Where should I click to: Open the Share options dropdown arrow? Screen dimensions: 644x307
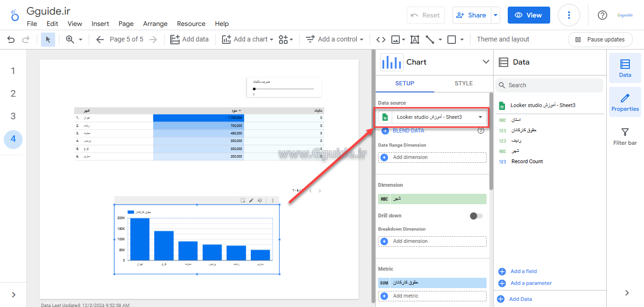(x=495, y=15)
